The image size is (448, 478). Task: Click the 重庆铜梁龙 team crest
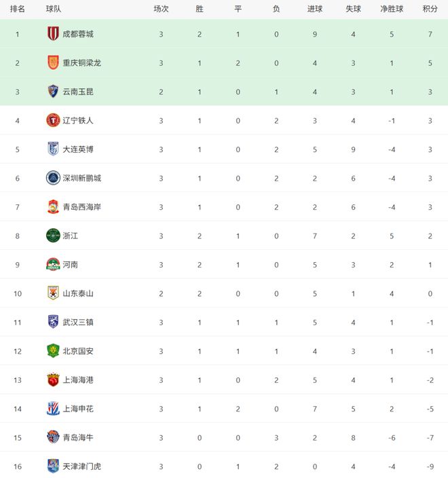[53, 62]
